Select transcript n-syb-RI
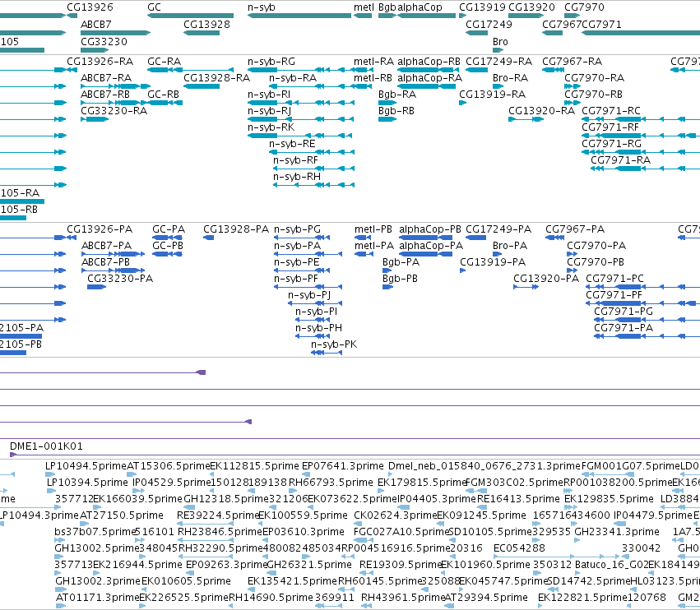Viewport: 700px width, 610px height. pyautogui.click(x=269, y=95)
